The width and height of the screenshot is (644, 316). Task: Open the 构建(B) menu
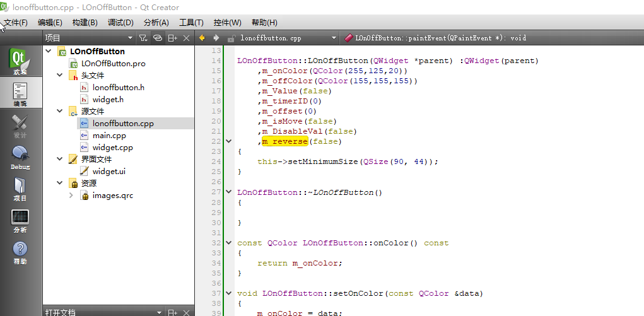[85, 23]
